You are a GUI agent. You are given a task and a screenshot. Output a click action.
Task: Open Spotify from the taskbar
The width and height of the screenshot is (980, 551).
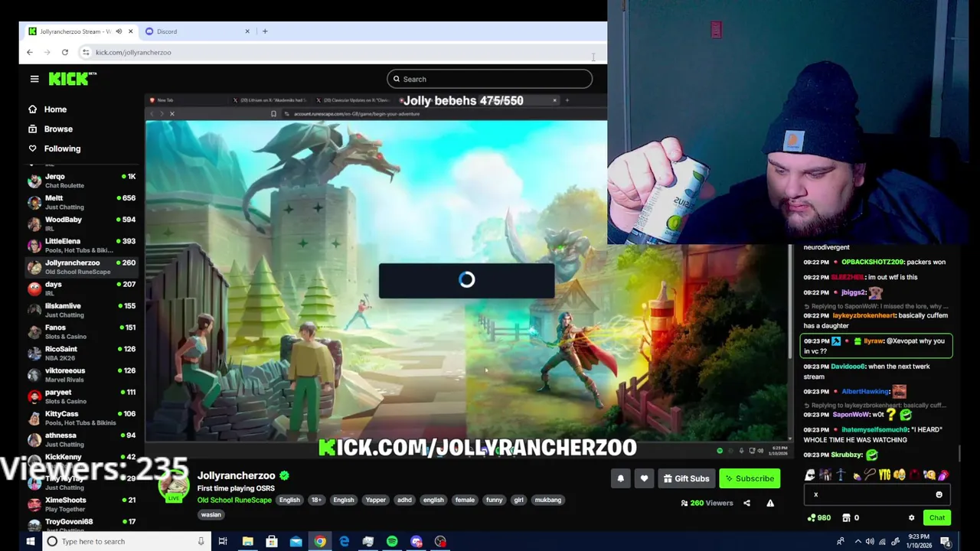tap(392, 541)
